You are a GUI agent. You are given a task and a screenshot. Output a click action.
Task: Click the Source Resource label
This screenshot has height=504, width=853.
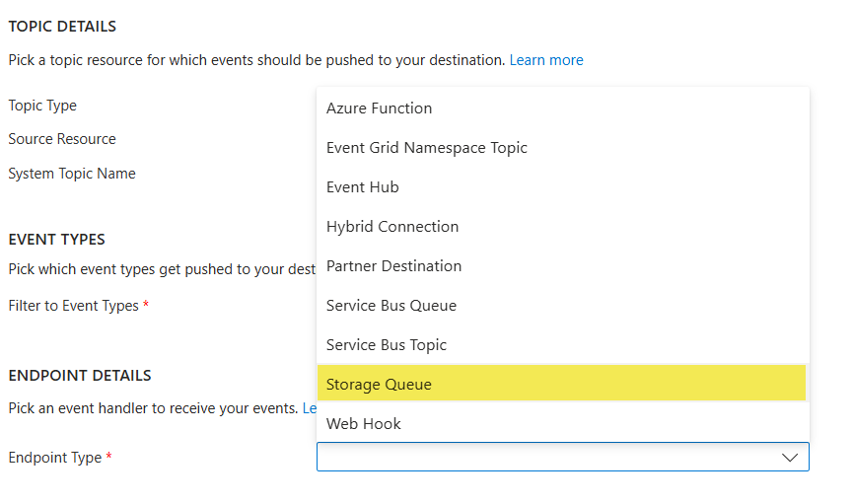pos(62,139)
